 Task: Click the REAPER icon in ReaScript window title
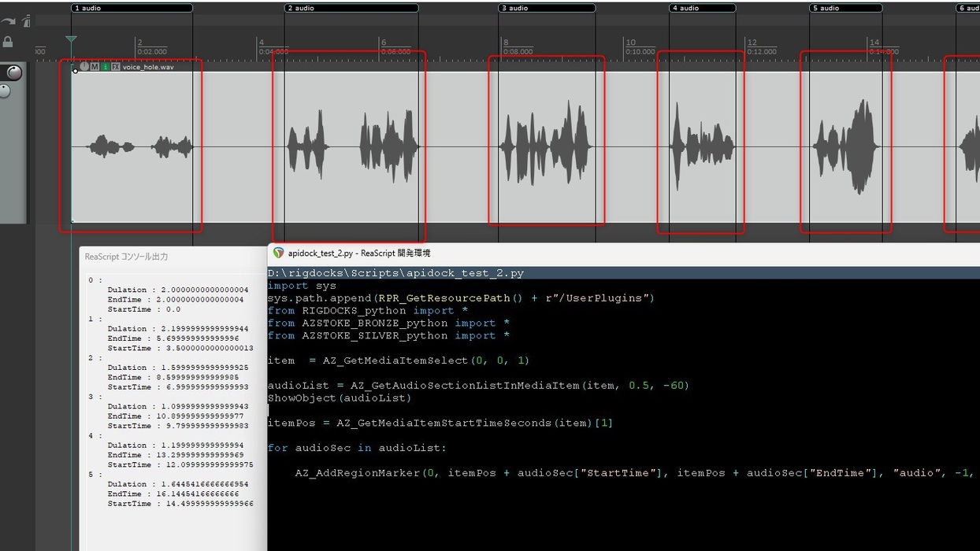[x=278, y=253]
